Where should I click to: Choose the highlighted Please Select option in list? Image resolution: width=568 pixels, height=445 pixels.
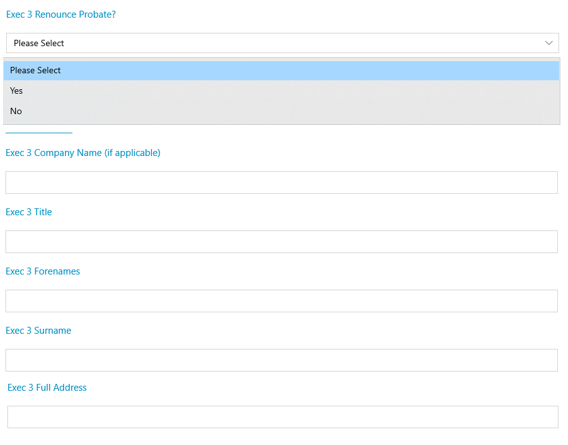pyautogui.click(x=281, y=70)
